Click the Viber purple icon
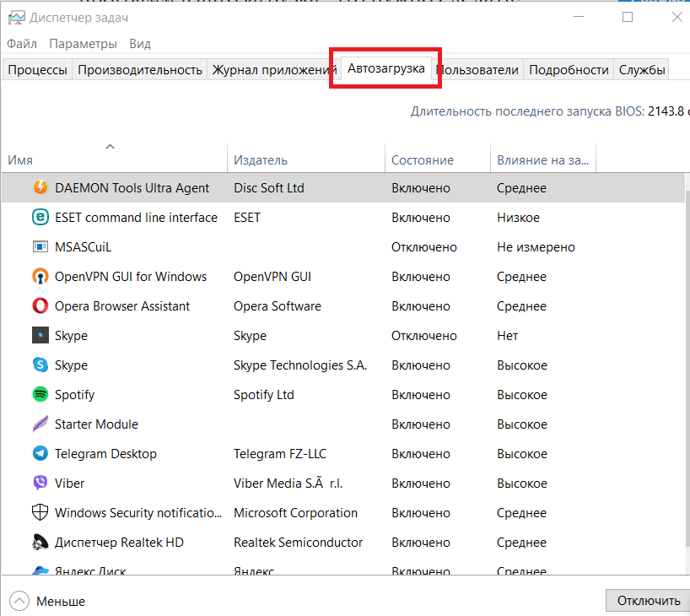This screenshot has height=616, width=690. [x=40, y=484]
